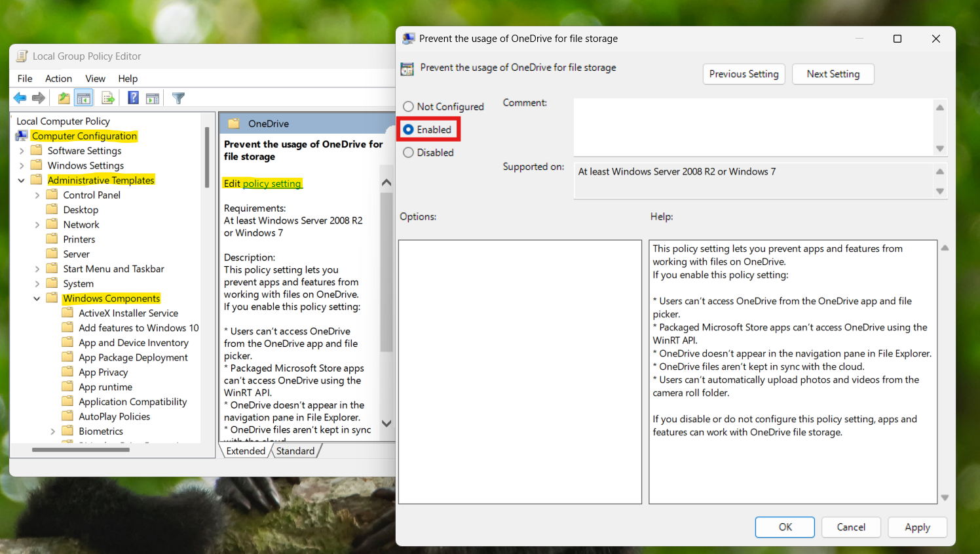
Task: Click the Local Group Policy Editor title icon
Action: point(22,56)
